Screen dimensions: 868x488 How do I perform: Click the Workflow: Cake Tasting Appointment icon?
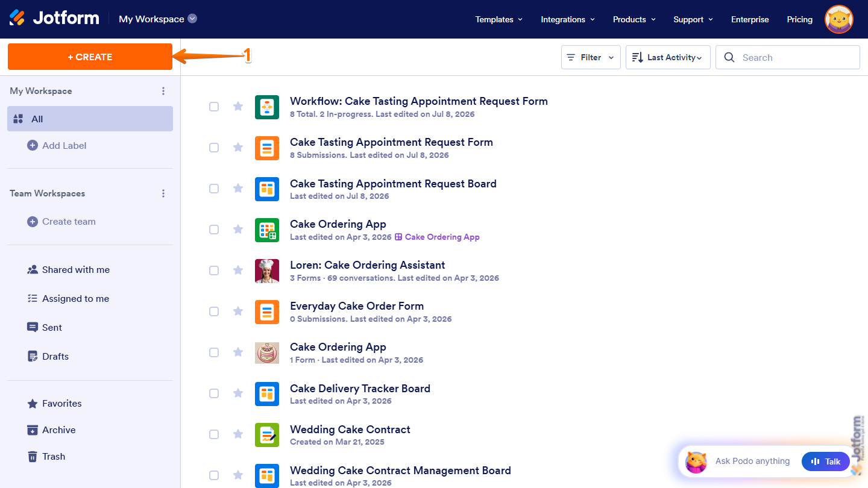267,107
